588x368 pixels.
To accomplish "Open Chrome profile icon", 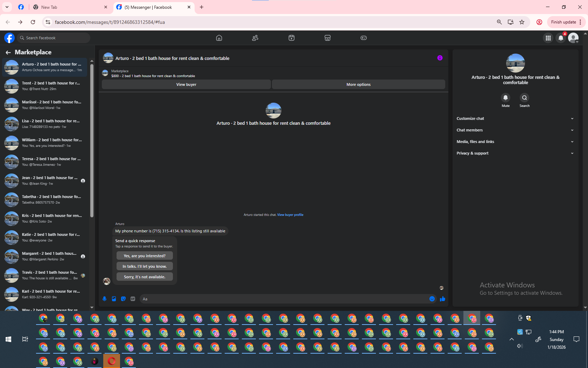I will pos(539,22).
